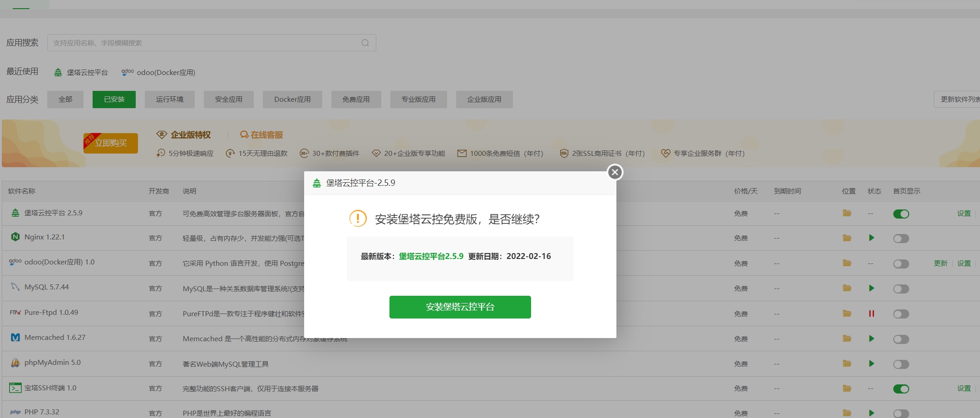Select the MySQL 5.7.44 software name

pos(47,287)
